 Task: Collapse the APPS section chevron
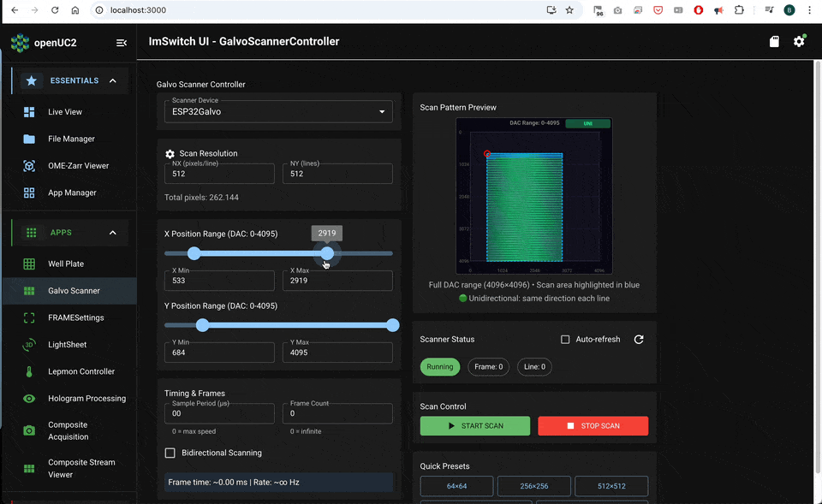pyautogui.click(x=112, y=233)
